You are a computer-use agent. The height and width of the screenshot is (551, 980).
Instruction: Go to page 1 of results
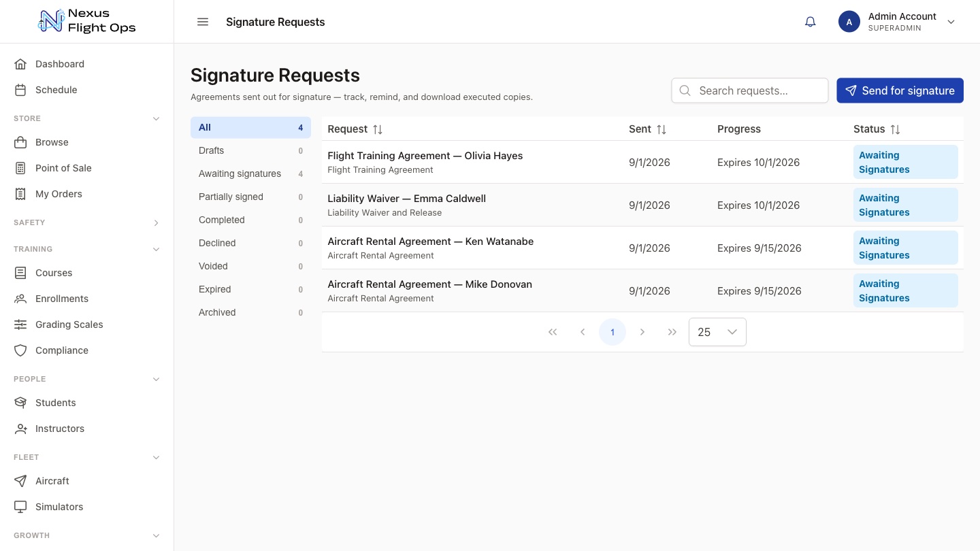(x=612, y=332)
